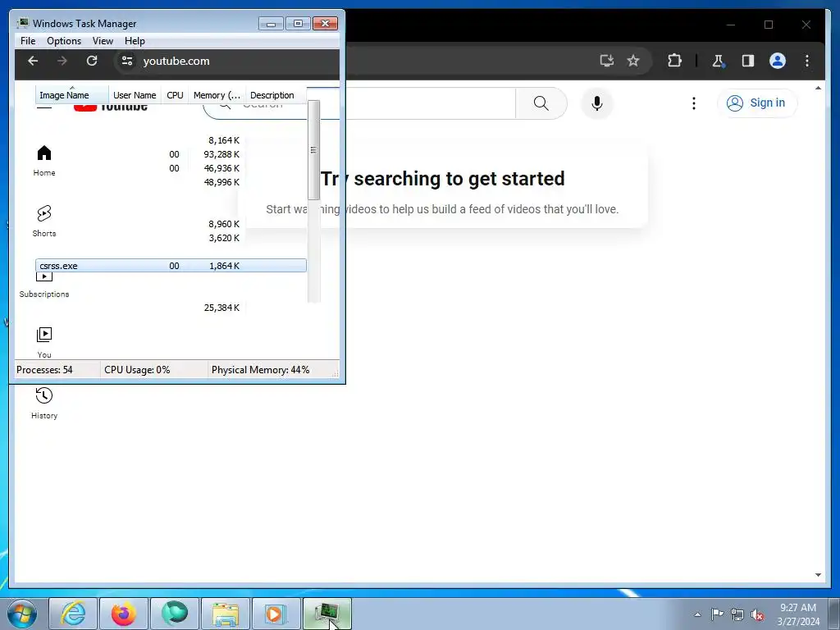Click the YouTube Sign in button
This screenshot has height=630, width=840.
point(757,103)
